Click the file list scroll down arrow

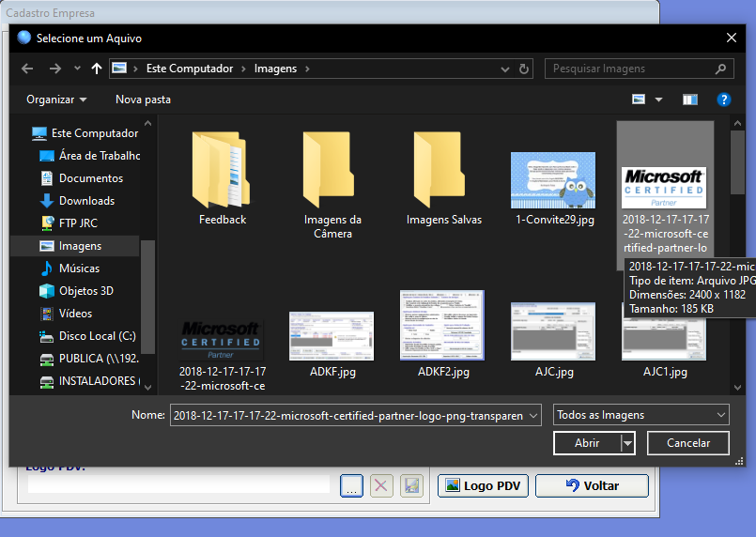tap(737, 387)
